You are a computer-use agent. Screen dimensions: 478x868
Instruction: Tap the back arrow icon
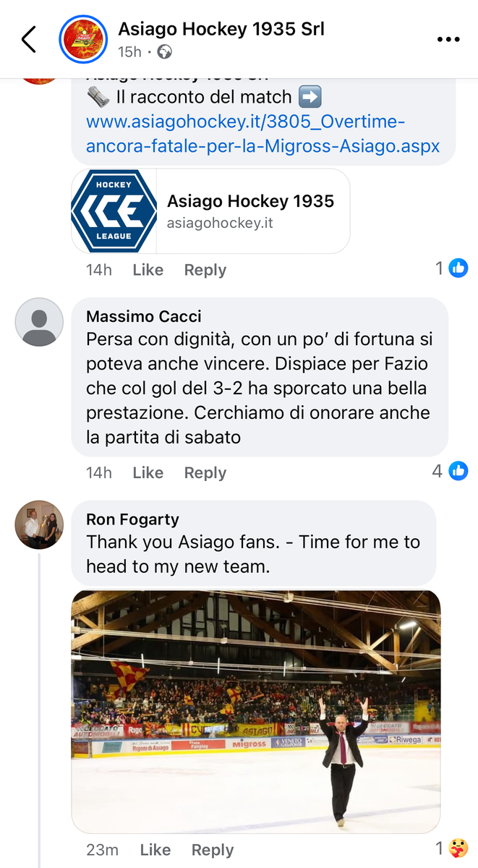[x=29, y=40]
